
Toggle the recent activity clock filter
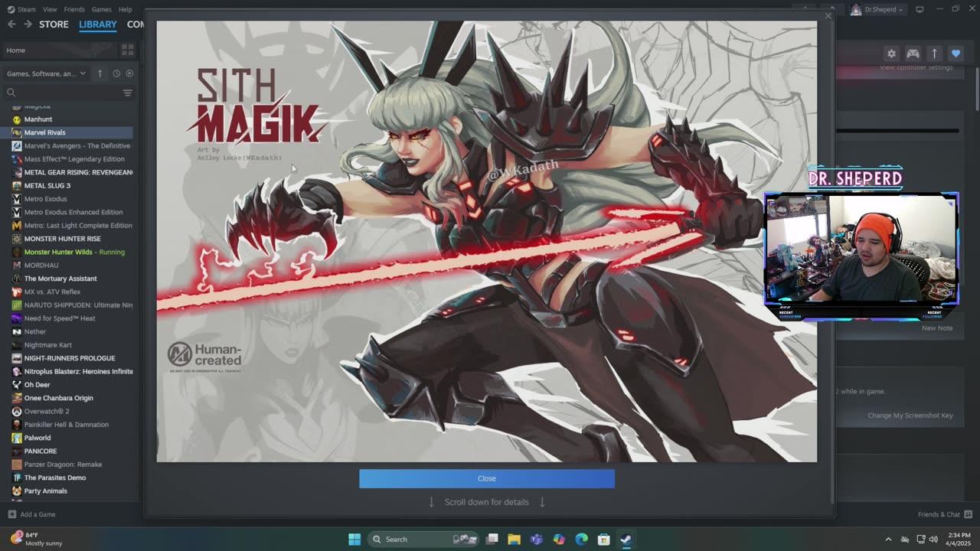pos(116,73)
